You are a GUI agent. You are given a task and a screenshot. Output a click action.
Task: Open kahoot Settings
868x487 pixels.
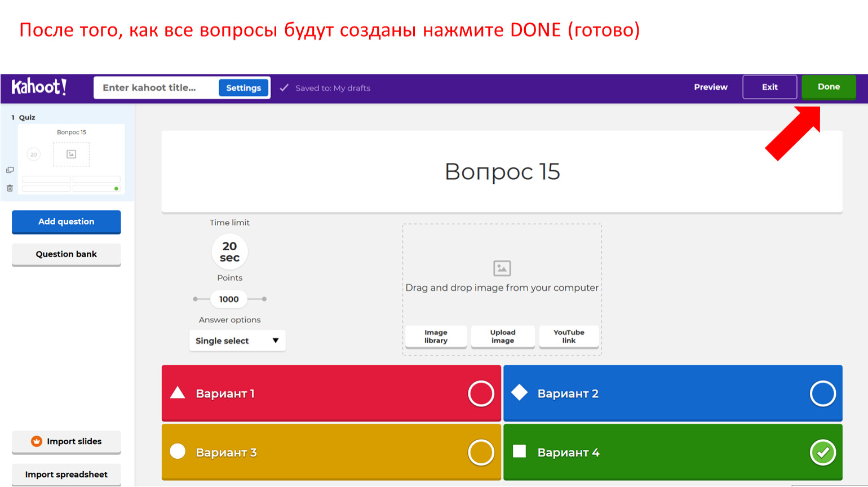point(243,88)
